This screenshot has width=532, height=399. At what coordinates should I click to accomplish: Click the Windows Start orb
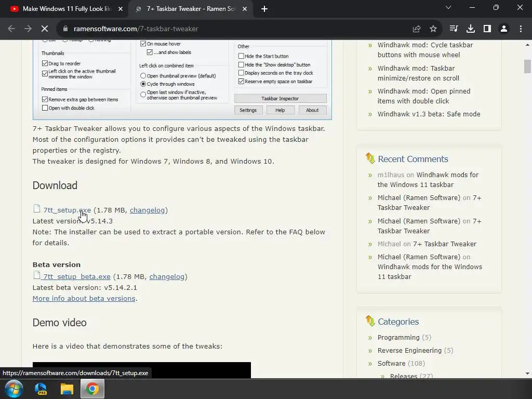click(x=14, y=389)
